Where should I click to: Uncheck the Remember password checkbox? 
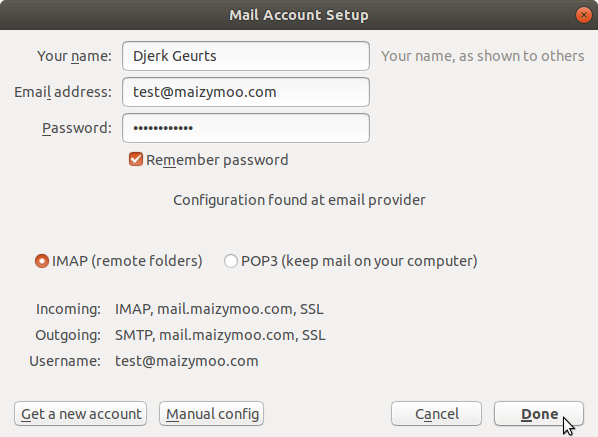pyautogui.click(x=136, y=159)
